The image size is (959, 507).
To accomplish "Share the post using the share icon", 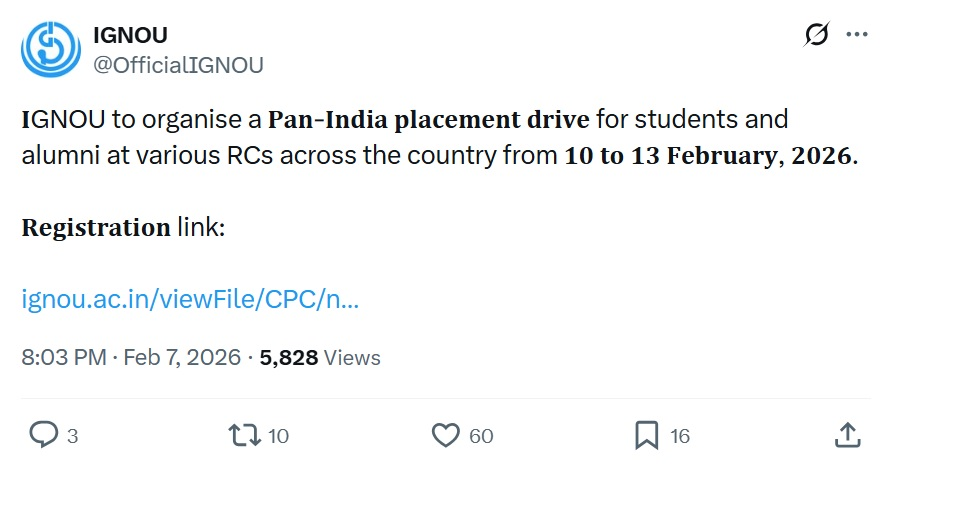I will (847, 435).
